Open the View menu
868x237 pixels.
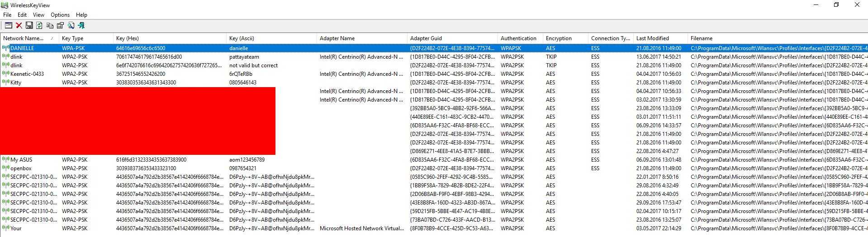[38, 15]
